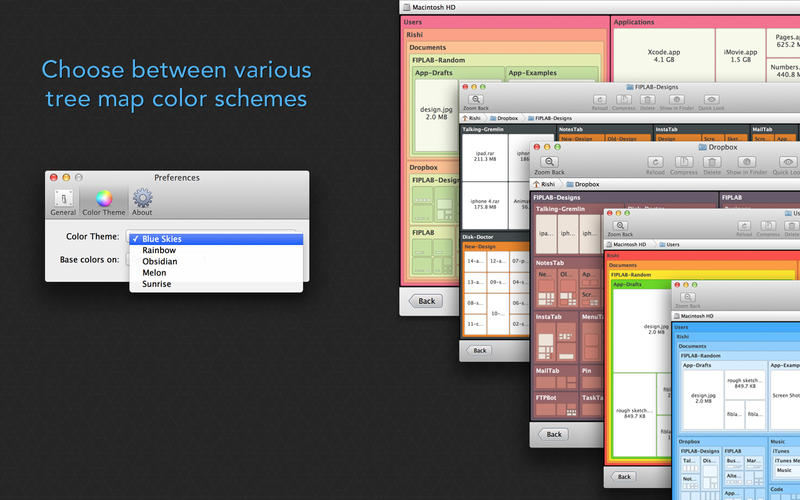800x500 pixels.
Task: Select the Xcode.app 4.1 GB block
Action: click(664, 56)
